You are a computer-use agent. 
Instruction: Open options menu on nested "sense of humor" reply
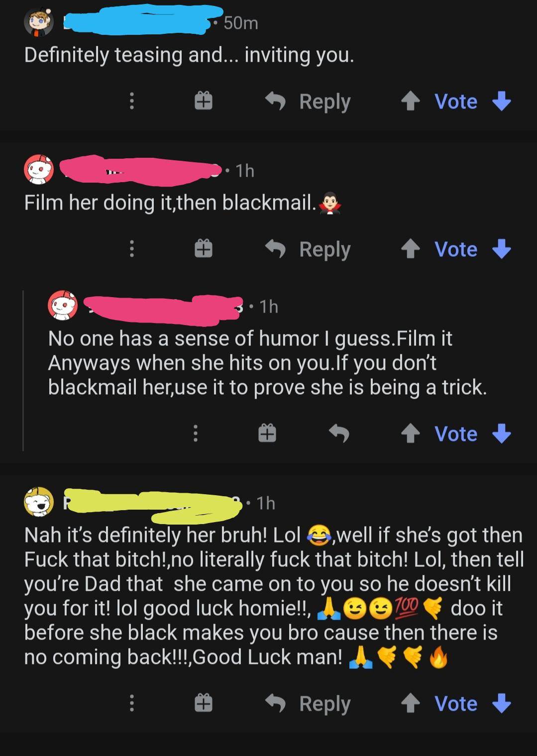point(195,433)
